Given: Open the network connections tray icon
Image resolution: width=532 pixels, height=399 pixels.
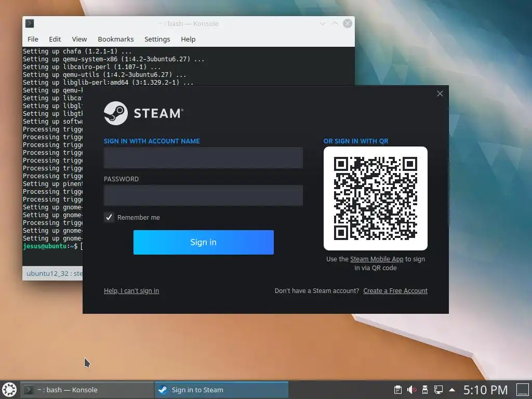Looking at the screenshot, I should [438, 390].
